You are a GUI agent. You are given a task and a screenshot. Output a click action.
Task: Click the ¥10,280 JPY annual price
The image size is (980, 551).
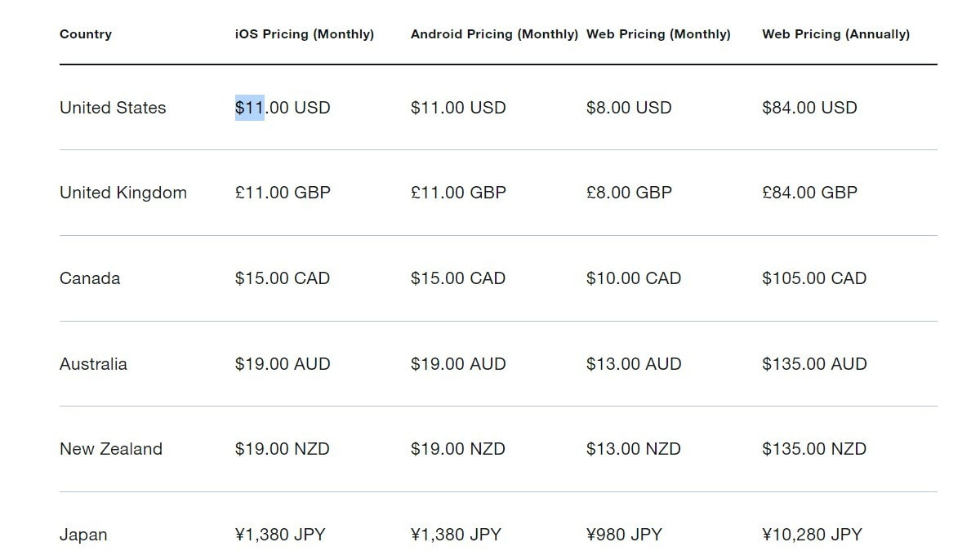(x=812, y=535)
